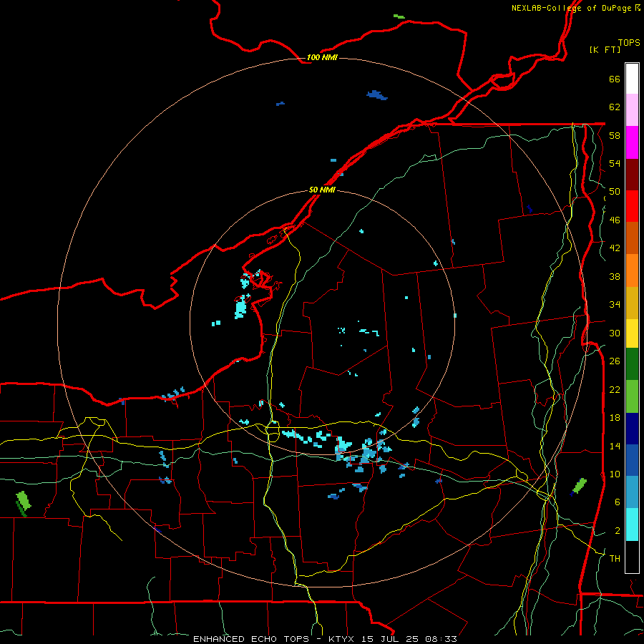Viewport: 644px width, 644px height.
Task: Click the black TH threshold legend swatch
Action: [632, 557]
